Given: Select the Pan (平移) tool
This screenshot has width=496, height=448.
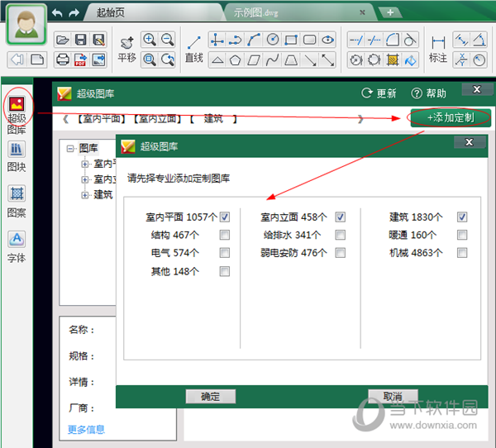Looking at the screenshot, I should coord(126,50).
